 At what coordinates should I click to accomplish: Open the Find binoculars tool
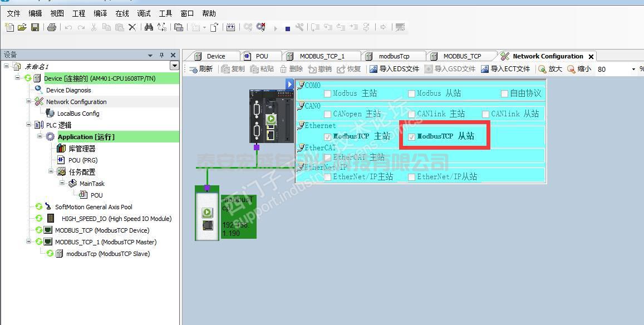149,27
